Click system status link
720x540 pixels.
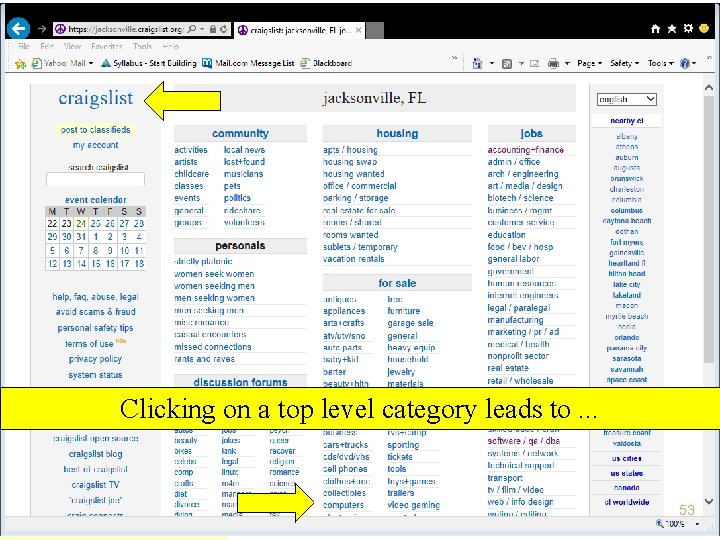point(96,375)
